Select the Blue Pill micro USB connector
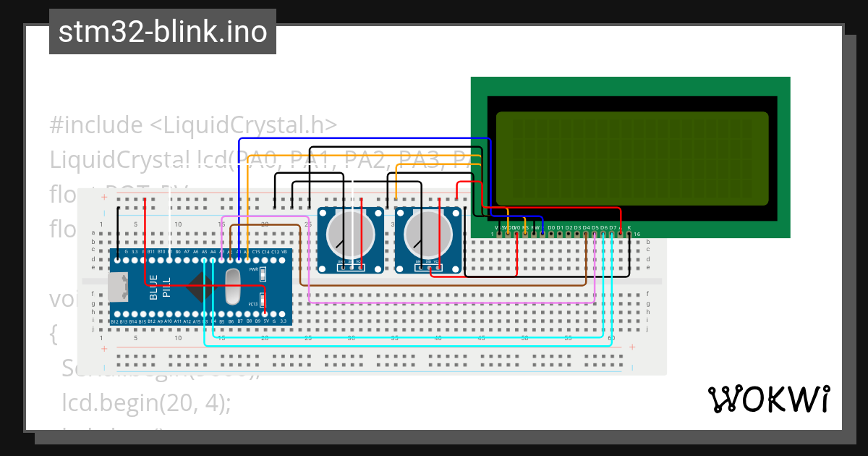Screen dimensions: 868x456 [117, 286]
